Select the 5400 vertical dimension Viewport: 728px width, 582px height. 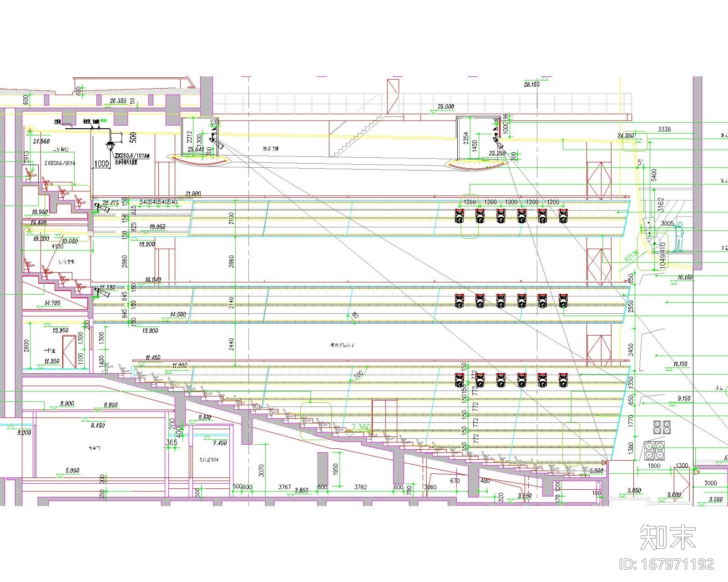(654, 175)
